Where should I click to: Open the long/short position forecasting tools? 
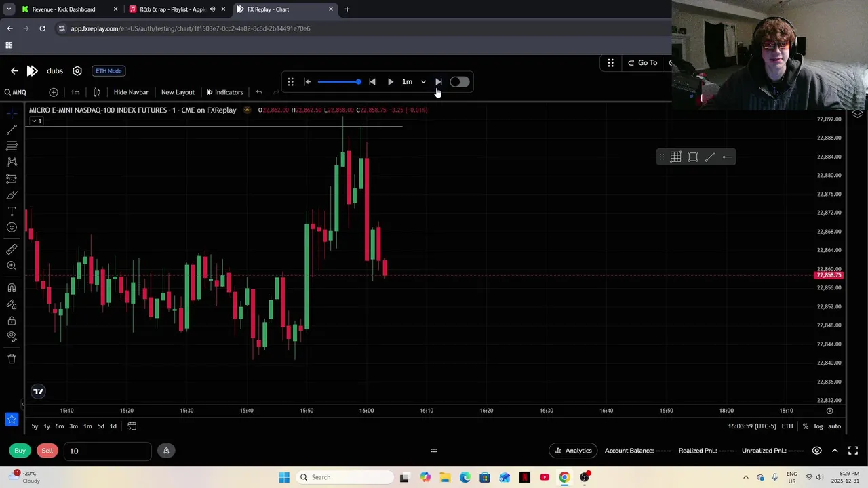[x=12, y=178]
